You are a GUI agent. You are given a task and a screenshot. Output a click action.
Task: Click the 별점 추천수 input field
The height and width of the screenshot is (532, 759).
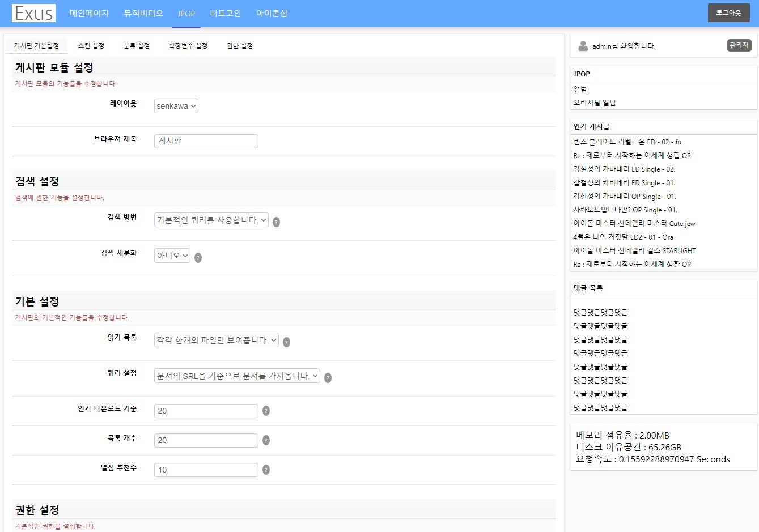point(206,470)
